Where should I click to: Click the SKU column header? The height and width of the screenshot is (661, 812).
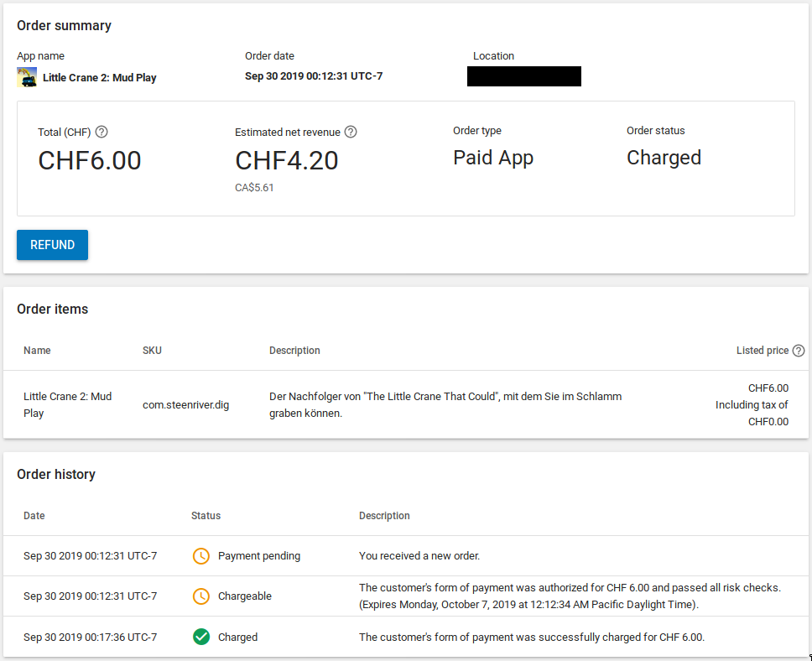pos(152,351)
